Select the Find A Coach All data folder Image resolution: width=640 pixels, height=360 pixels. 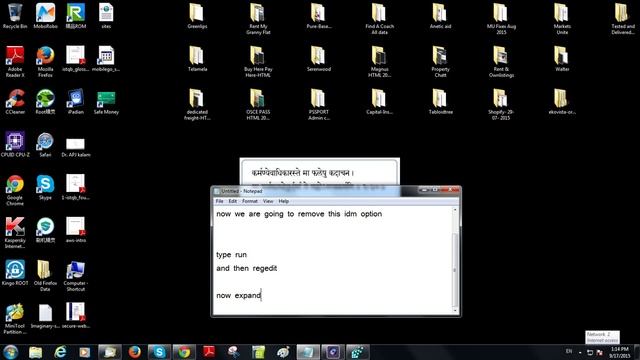click(x=380, y=19)
